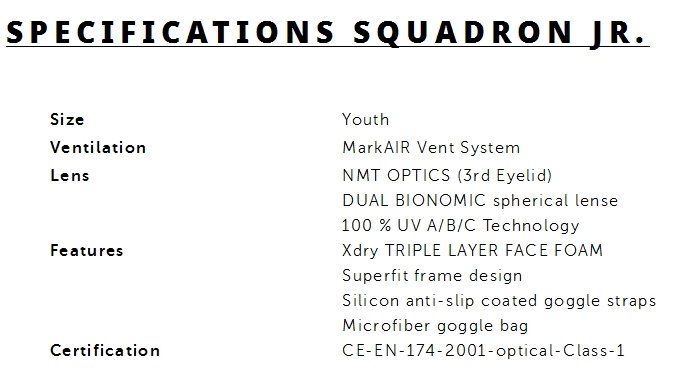
Task: Click the Youth size value
Action: point(365,119)
